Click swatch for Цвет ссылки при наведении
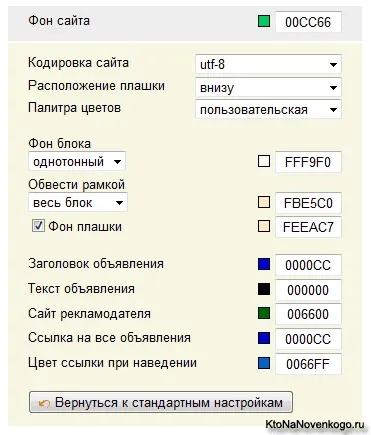The width and height of the screenshot is (371, 435). (264, 363)
